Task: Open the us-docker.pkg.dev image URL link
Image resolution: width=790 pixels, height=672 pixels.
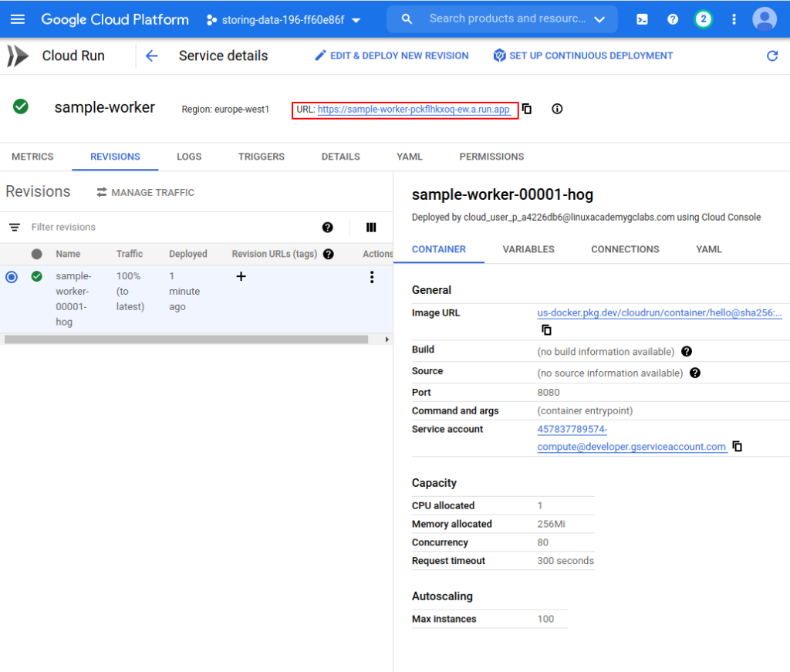Action: [x=660, y=312]
